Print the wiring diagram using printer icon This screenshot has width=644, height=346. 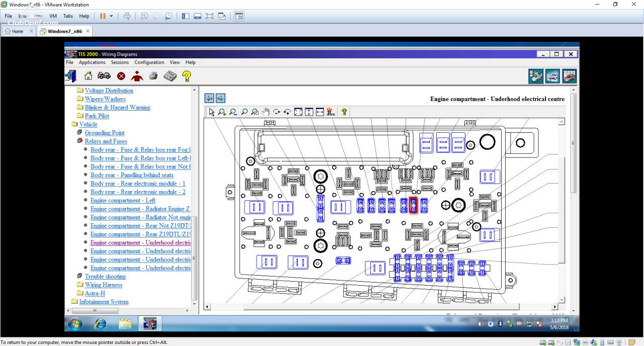[x=153, y=76]
